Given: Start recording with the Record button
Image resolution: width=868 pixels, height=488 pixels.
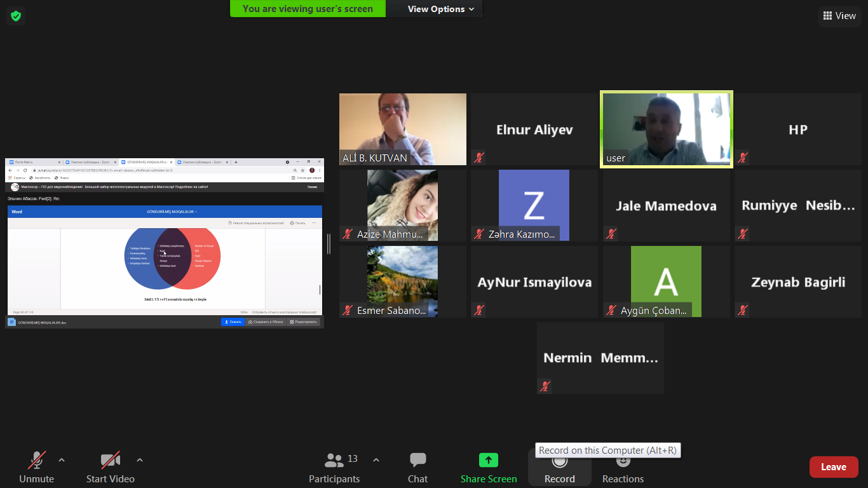Looking at the screenshot, I should pyautogui.click(x=559, y=468).
